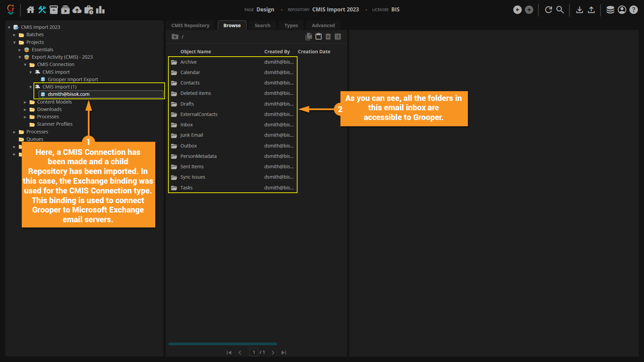The height and width of the screenshot is (362, 644).
Task: Open the user account profile icon
Action: (x=622, y=10)
